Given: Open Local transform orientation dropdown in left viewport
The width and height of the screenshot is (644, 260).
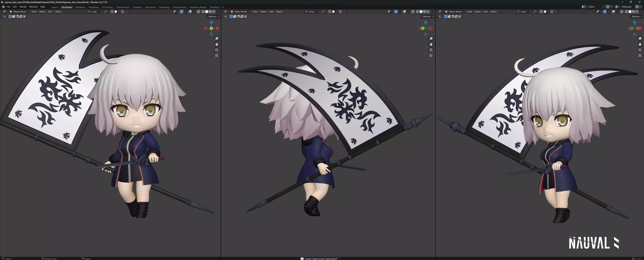Looking at the screenshot, I should coord(94,12).
